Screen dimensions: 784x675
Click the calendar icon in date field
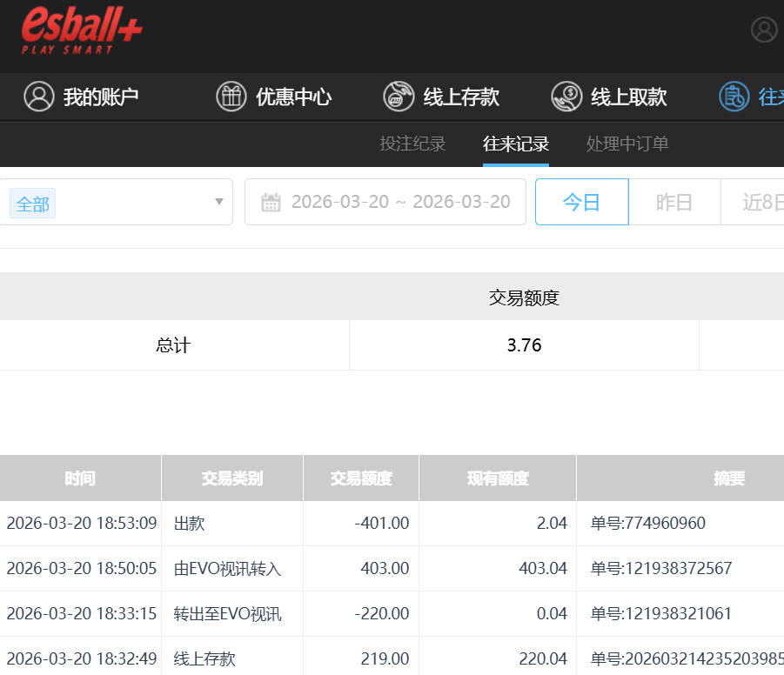tap(271, 203)
